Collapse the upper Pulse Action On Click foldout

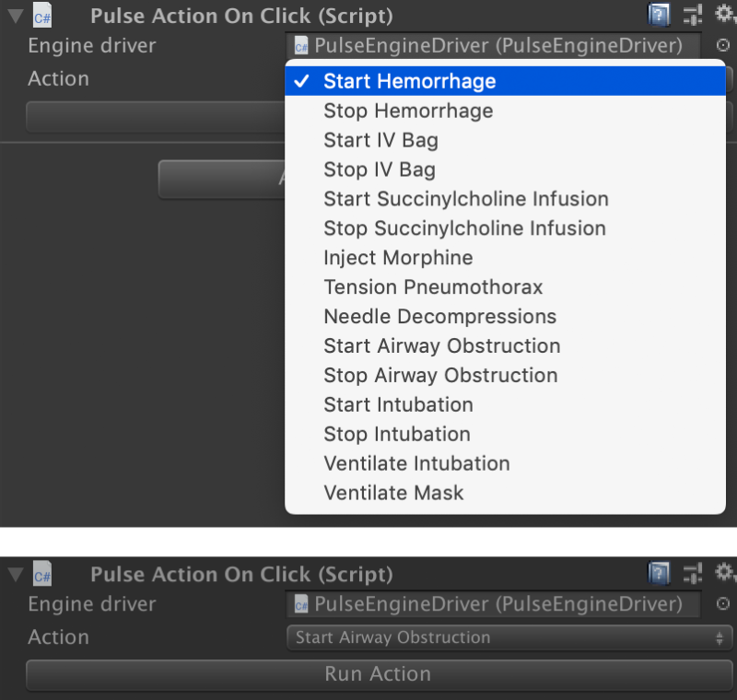[x=15, y=16]
